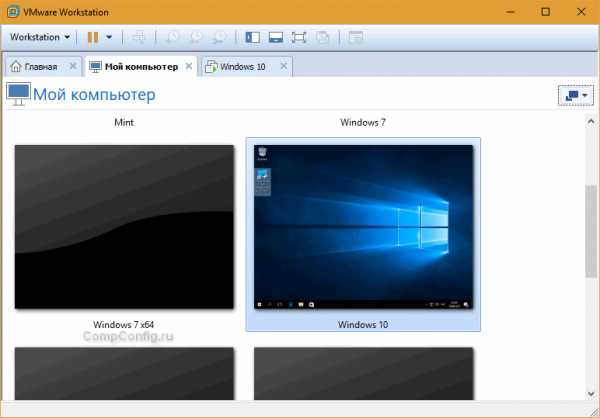Revert to snapshot toolbar icon
The width and height of the screenshot is (600, 418).
(x=196, y=37)
